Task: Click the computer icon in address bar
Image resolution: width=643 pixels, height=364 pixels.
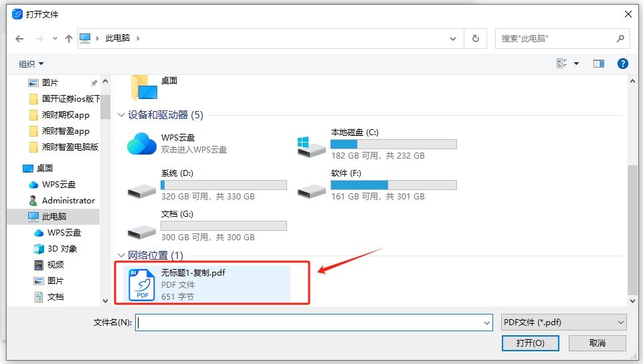Action: (x=85, y=38)
